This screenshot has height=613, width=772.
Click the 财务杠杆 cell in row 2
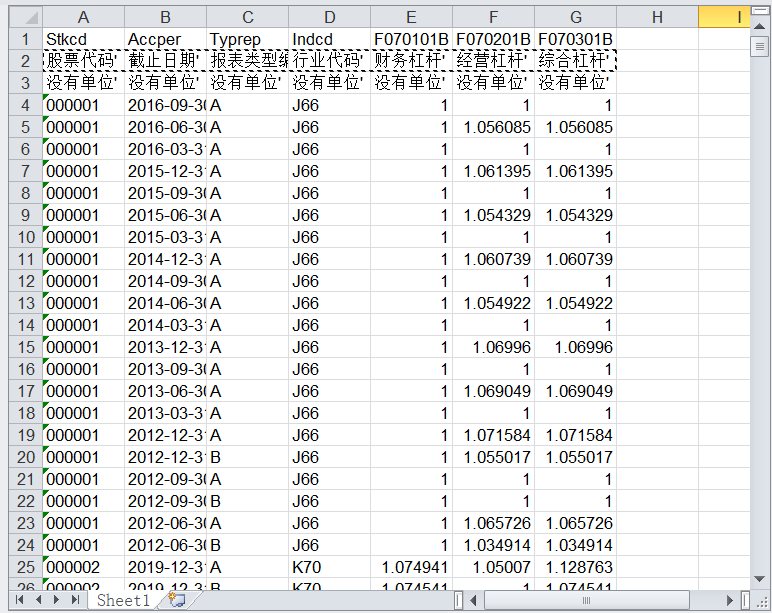coord(411,61)
